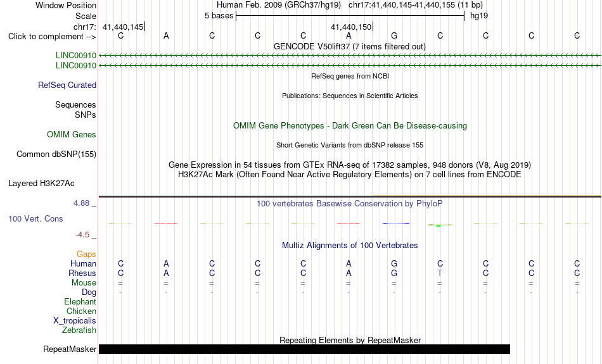
Task: Click the Human Feb. 2009 (GRCh37/hg19) header text
Action: pos(279,5)
